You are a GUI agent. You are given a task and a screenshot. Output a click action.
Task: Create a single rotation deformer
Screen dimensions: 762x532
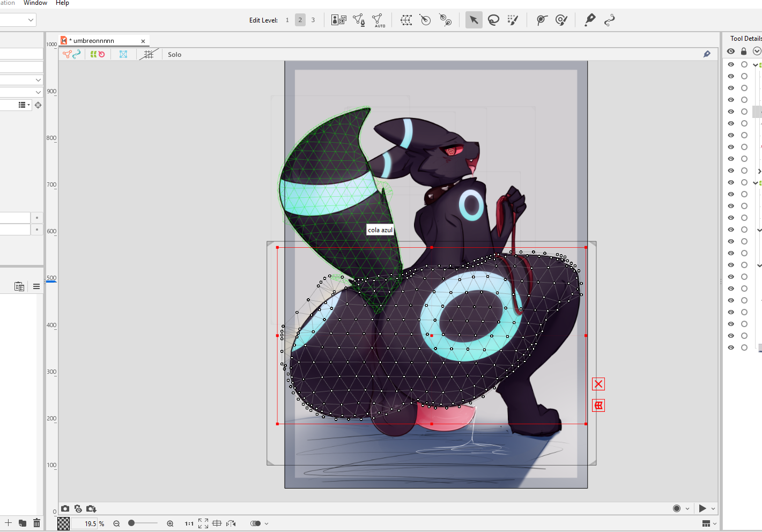[425, 20]
